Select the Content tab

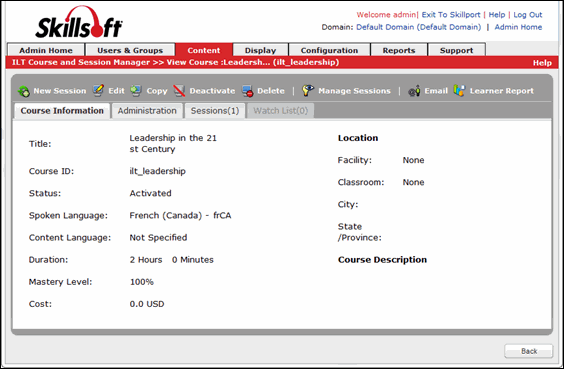click(204, 50)
